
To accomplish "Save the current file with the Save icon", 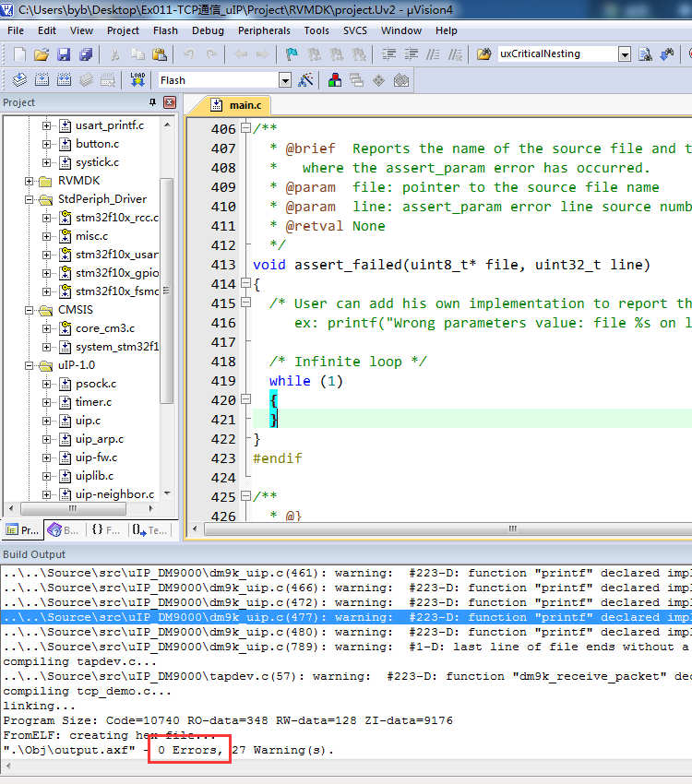I will coord(64,54).
